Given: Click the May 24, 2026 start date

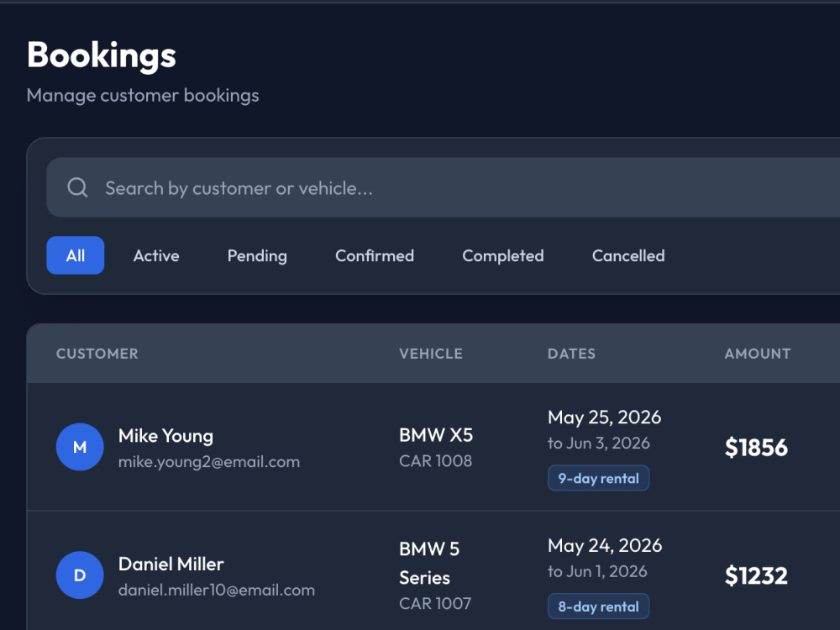Looking at the screenshot, I should point(605,545).
